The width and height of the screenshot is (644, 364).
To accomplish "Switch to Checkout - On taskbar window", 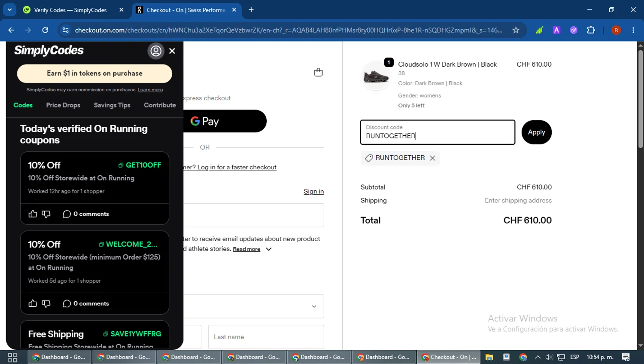I will tap(449, 357).
